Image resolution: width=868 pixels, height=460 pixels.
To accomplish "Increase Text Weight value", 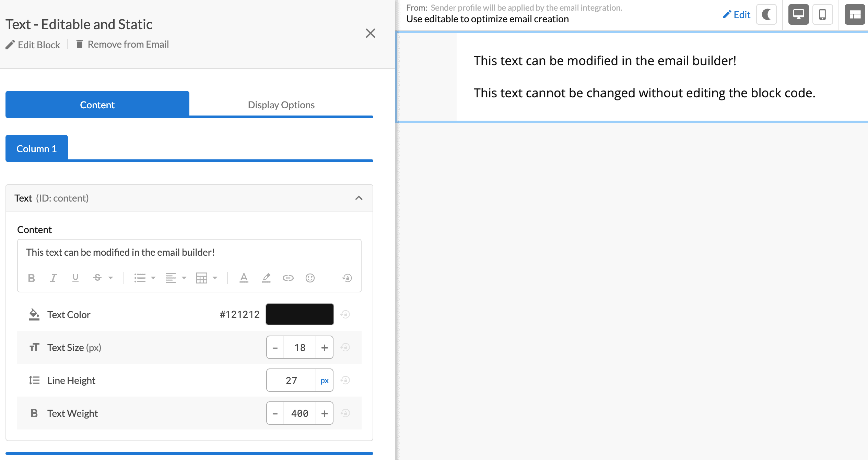I will tap(325, 413).
